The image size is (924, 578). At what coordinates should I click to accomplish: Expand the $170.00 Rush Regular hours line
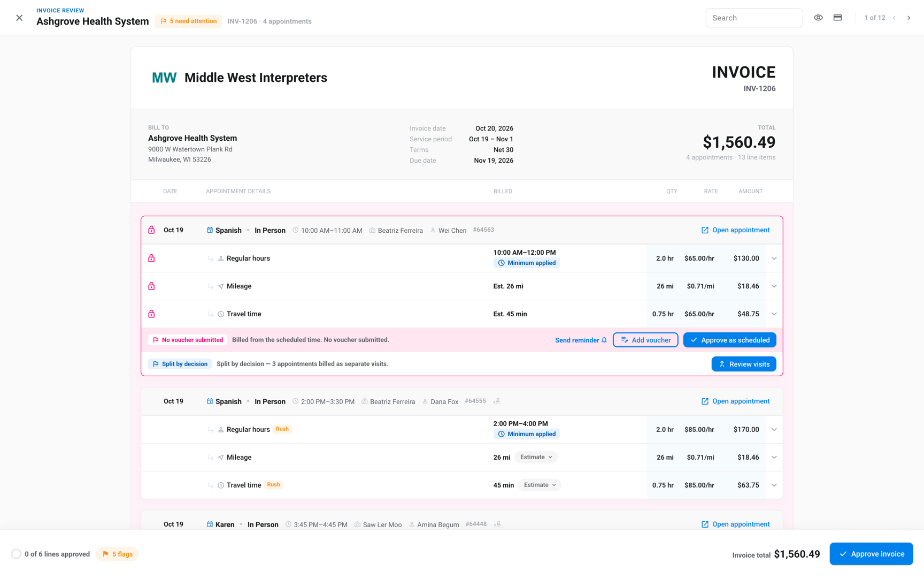tap(774, 430)
